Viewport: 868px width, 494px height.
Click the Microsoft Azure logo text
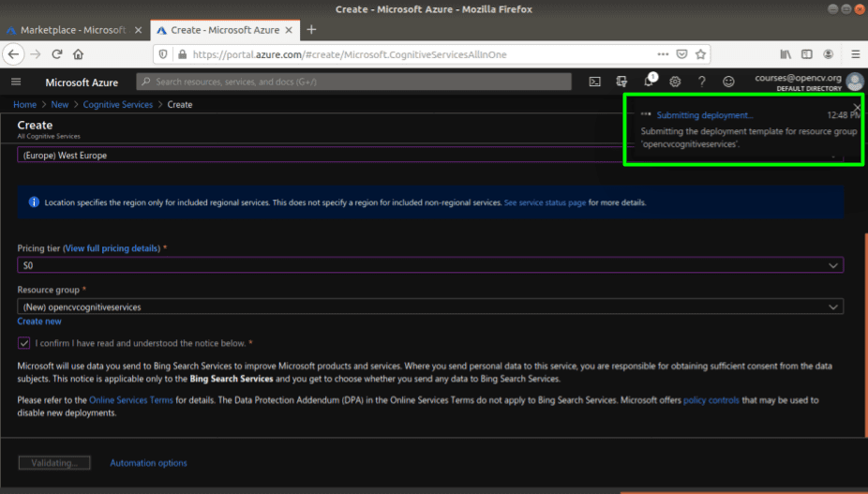click(82, 82)
